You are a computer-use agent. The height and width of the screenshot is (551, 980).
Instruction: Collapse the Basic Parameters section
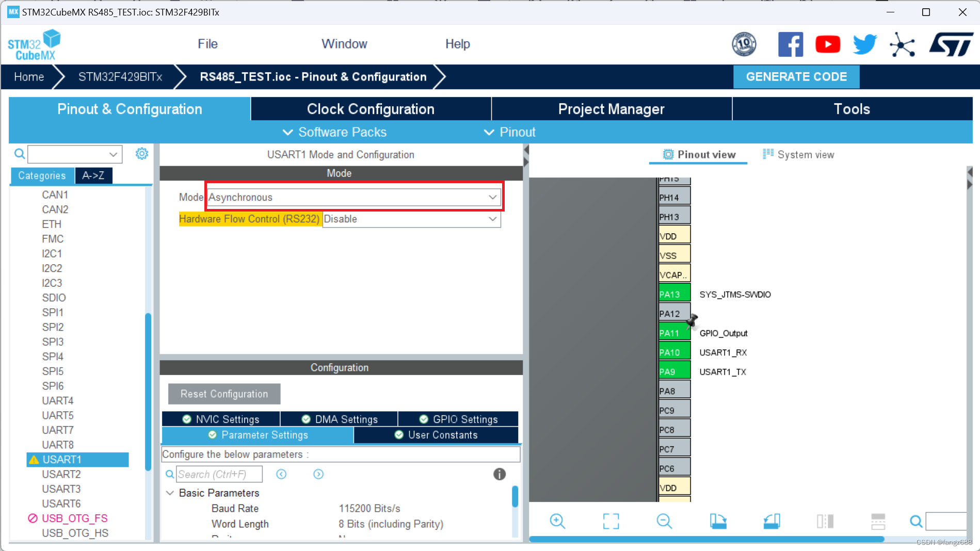click(170, 493)
